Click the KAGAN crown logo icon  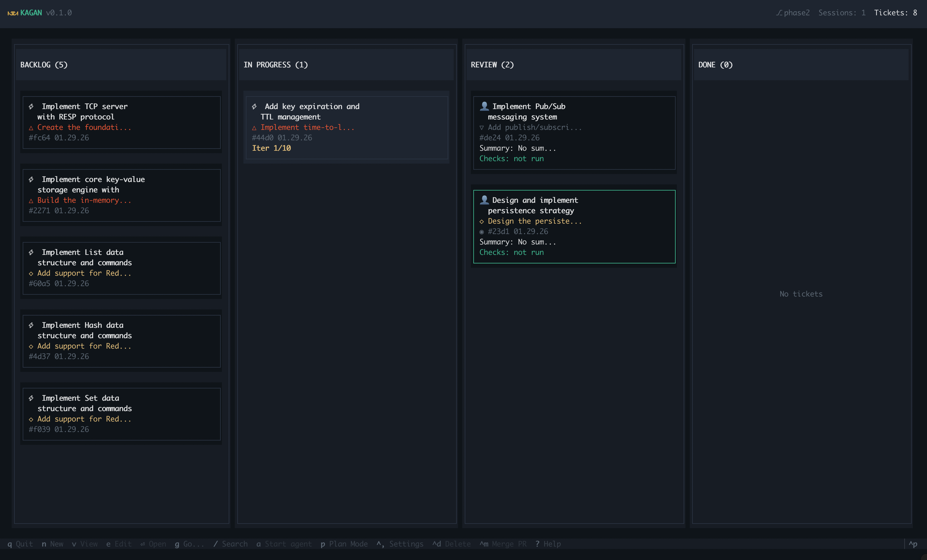13,13
